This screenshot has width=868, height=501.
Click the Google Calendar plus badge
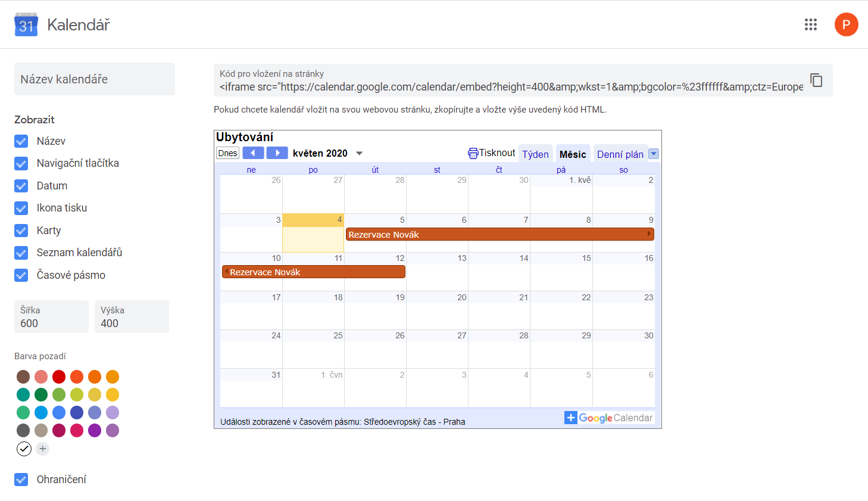[x=570, y=418]
